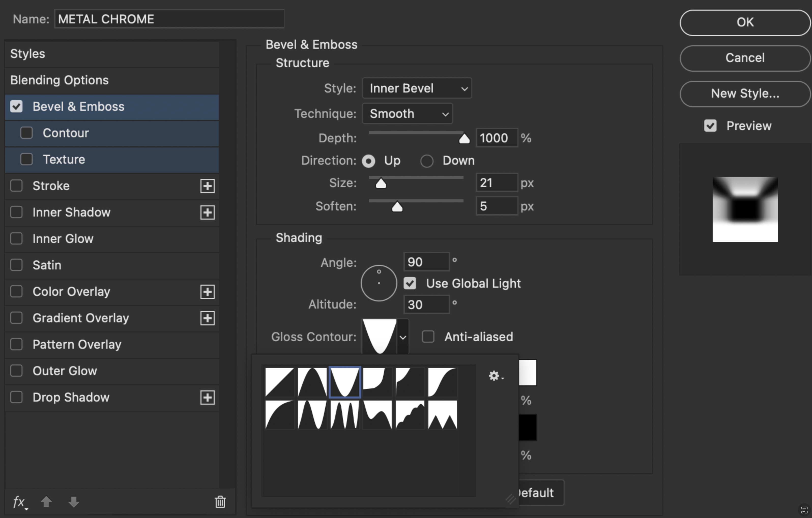The height and width of the screenshot is (518, 812).
Task: Select the Down direction radio button
Action: (x=427, y=161)
